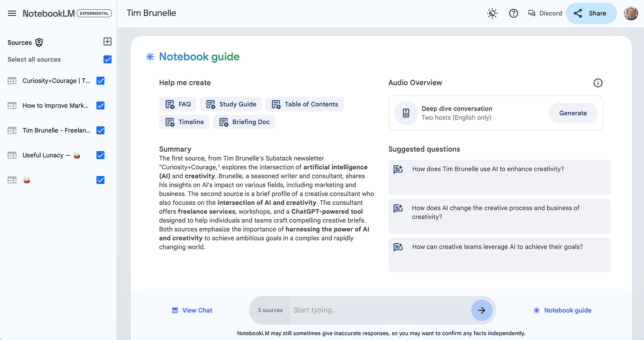The height and width of the screenshot is (340, 644).
Task: Click the drum-only source document icon
Action: pyautogui.click(x=12, y=180)
